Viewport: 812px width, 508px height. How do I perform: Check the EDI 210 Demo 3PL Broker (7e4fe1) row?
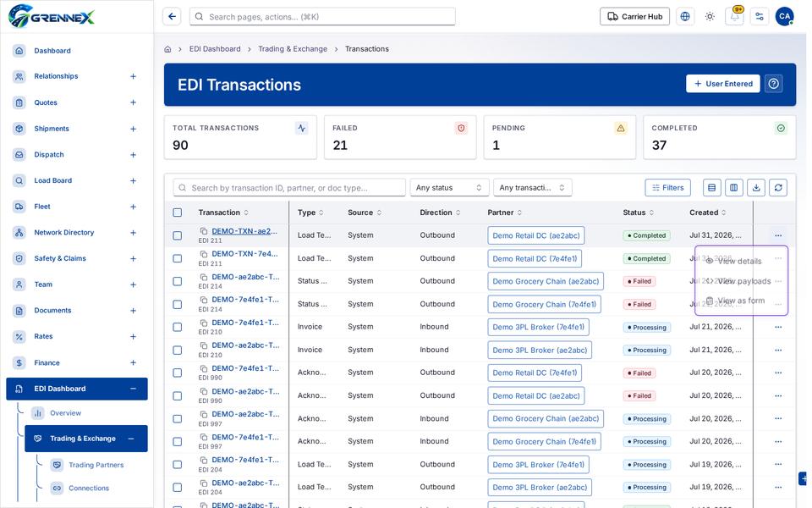(177, 327)
